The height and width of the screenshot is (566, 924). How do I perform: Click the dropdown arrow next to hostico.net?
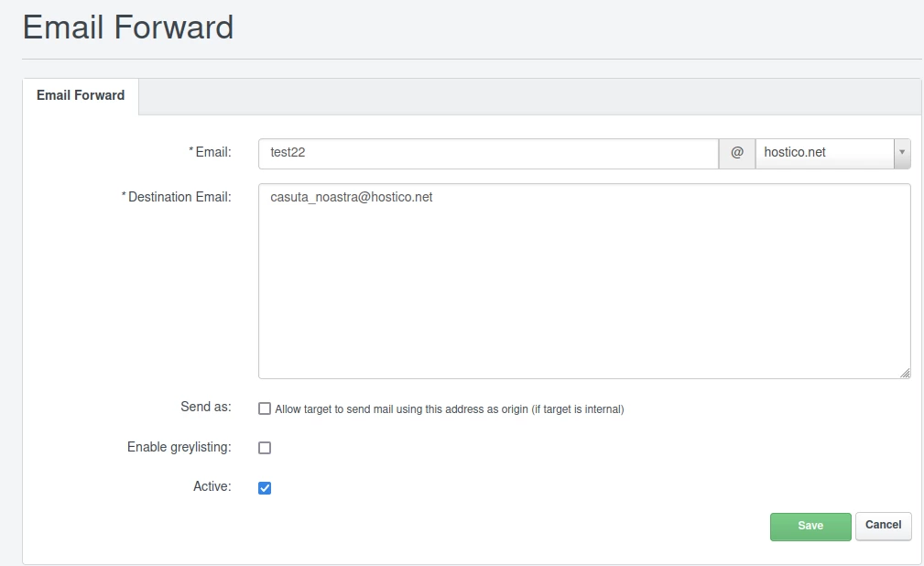click(902, 153)
